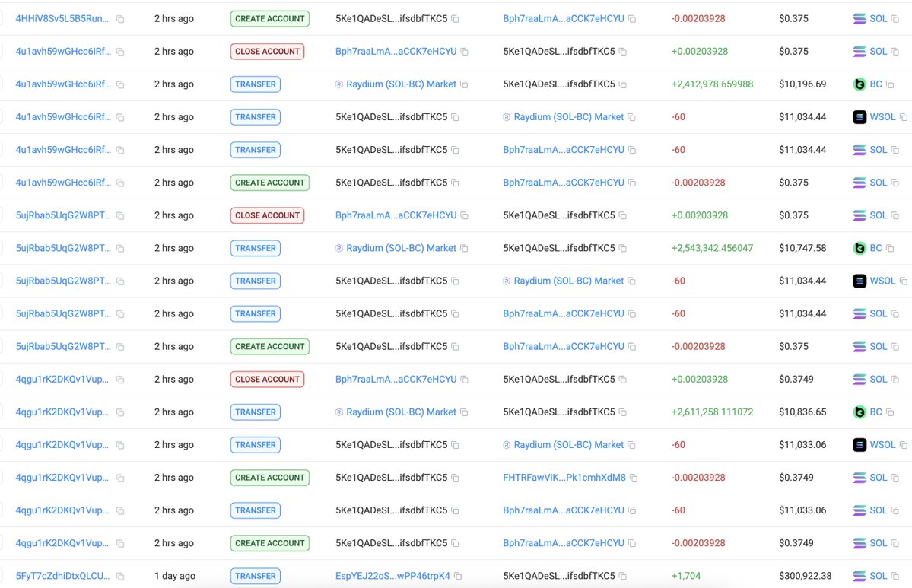Copy Raydium source address in +2,543,342.456047 row

point(463,249)
